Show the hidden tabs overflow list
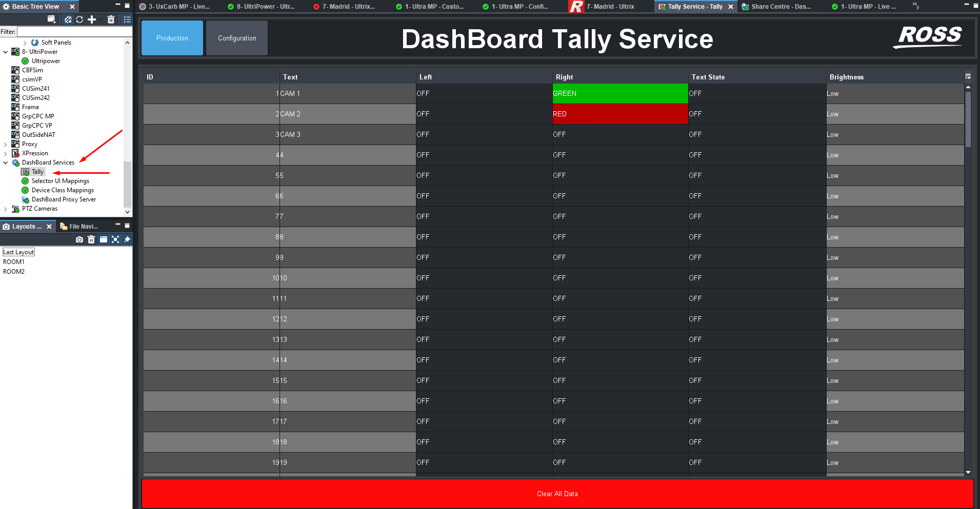Image resolution: width=980 pixels, height=509 pixels. point(915,6)
